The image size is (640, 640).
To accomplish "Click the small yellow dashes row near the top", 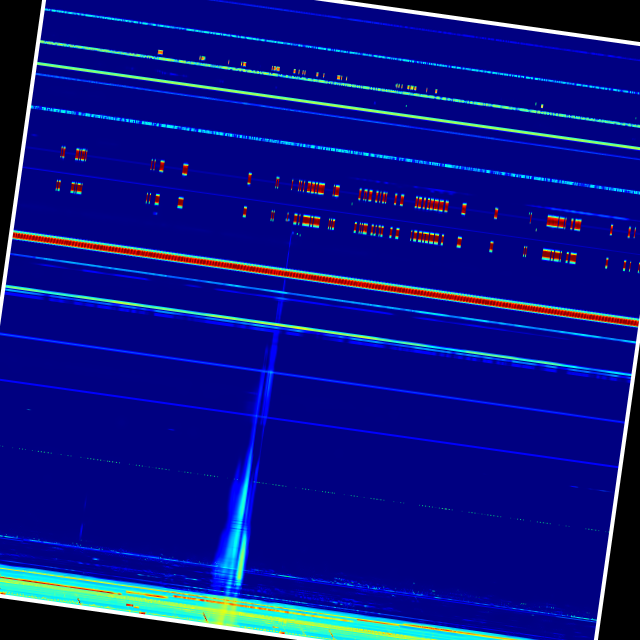I will click(x=300, y=72).
